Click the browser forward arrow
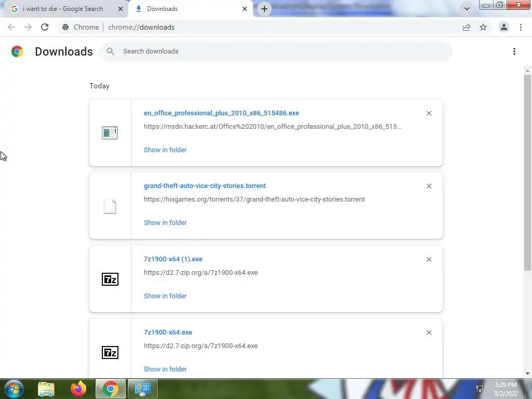 (28, 27)
